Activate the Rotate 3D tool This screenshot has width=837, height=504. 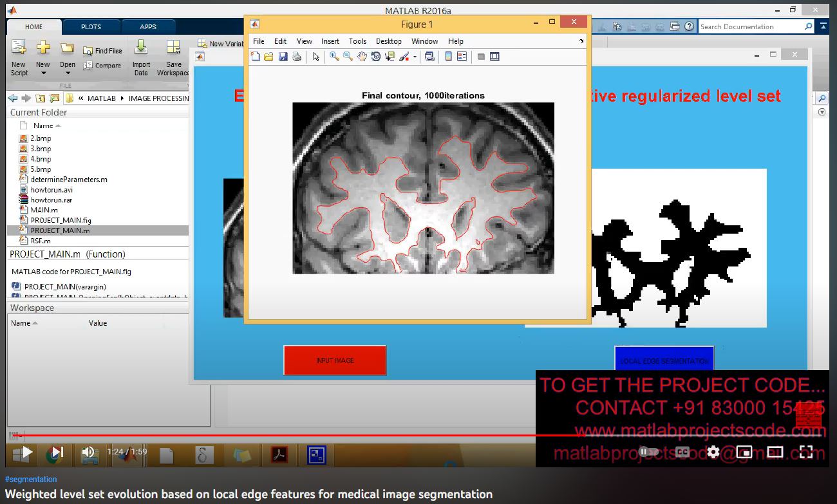tap(375, 57)
